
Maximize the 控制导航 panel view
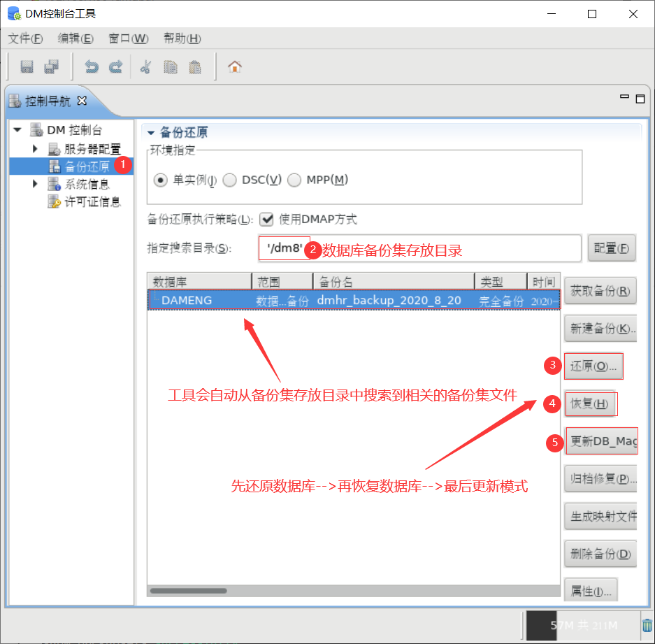[x=640, y=99]
